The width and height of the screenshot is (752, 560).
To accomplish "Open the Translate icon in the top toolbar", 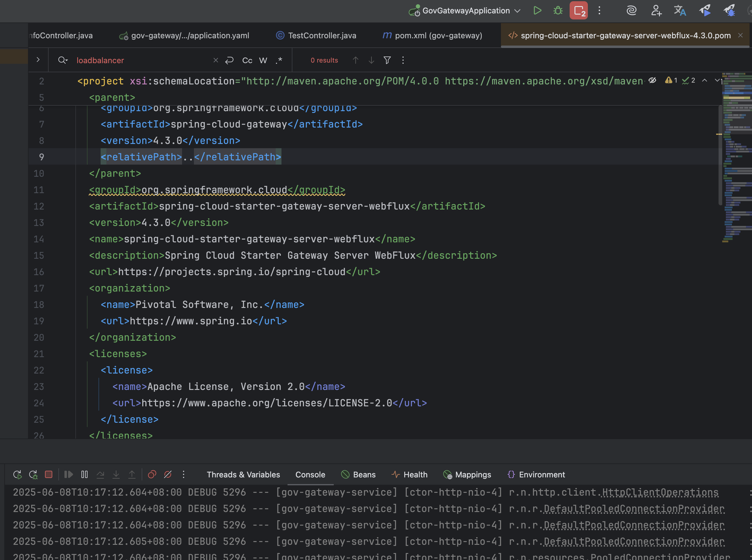I will [680, 11].
